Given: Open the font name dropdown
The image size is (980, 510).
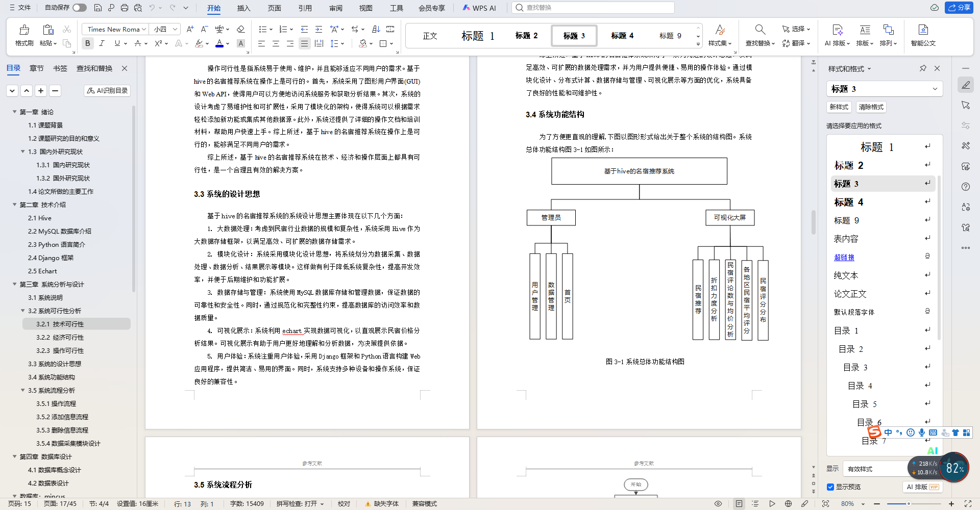Looking at the screenshot, I should (x=144, y=29).
